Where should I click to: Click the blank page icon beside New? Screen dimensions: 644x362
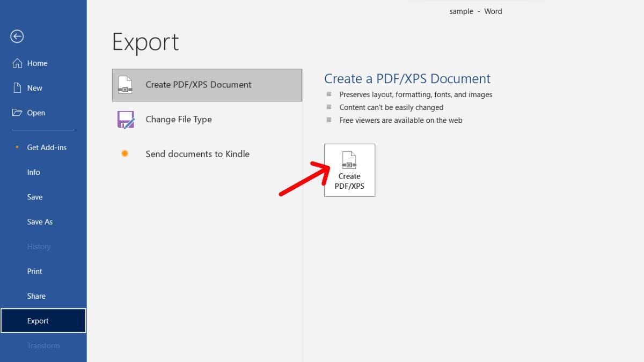17,88
